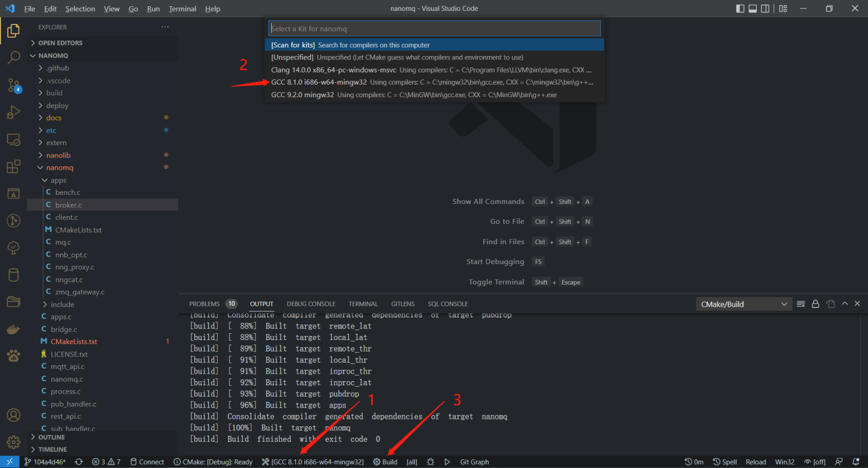
Task: Close the bottom panel
Action: tap(857, 304)
